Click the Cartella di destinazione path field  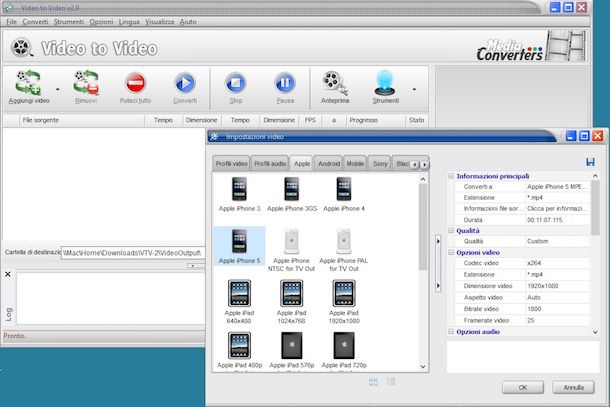point(133,253)
